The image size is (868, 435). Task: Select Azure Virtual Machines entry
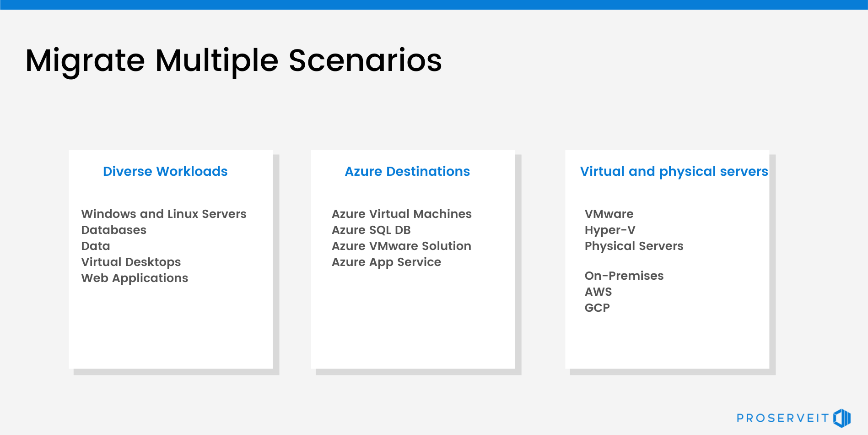pyautogui.click(x=401, y=214)
